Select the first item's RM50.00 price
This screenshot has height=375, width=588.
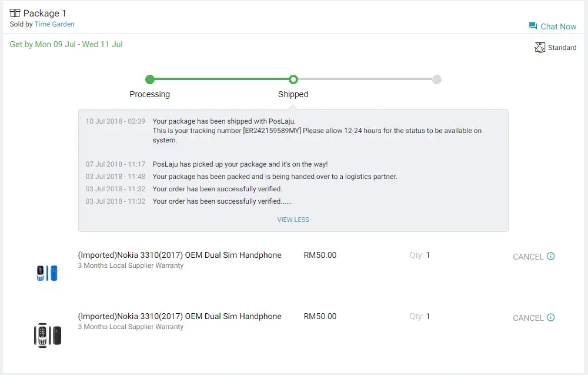(320, 255)
